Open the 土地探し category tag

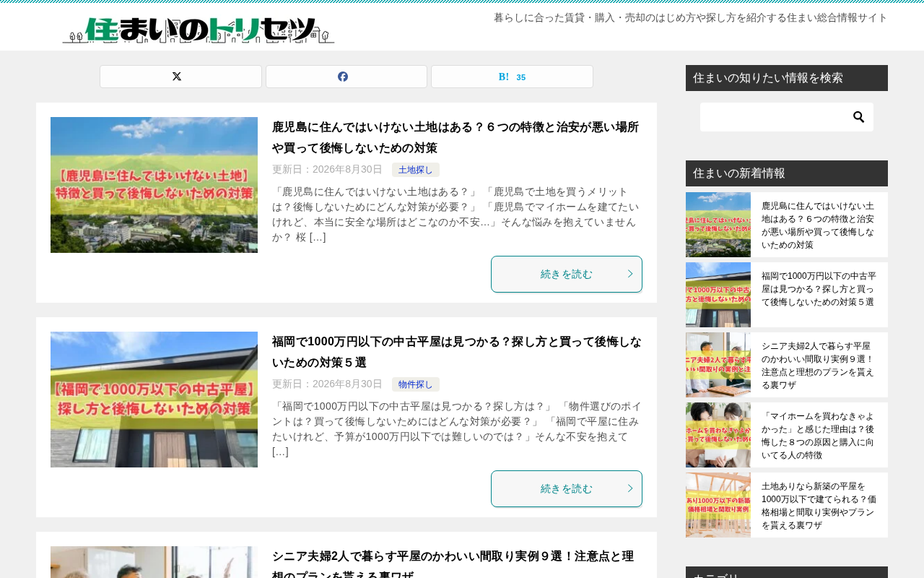(416, 170)
